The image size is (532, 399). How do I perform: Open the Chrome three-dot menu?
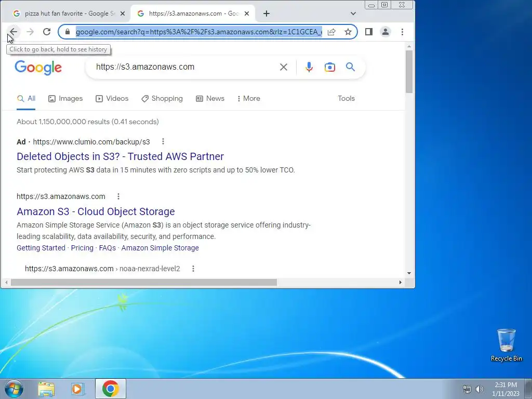403,32
